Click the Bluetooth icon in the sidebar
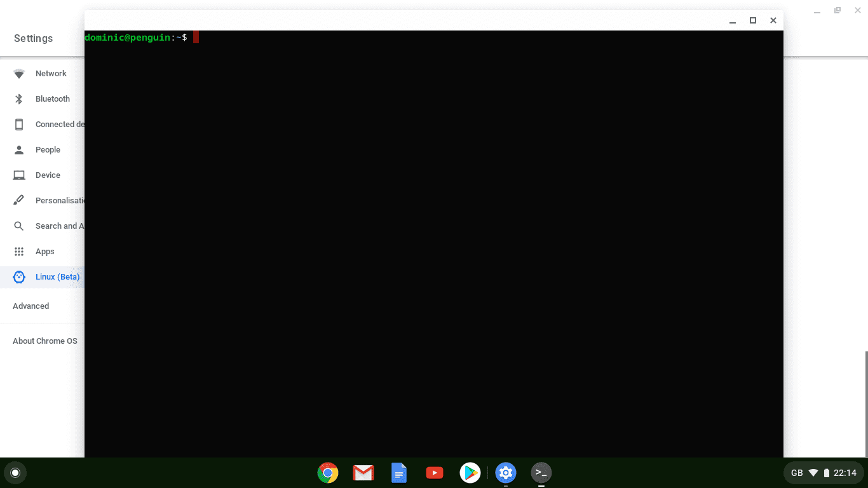This screenshot has width=868, height=488. click(x=19, y=98)
